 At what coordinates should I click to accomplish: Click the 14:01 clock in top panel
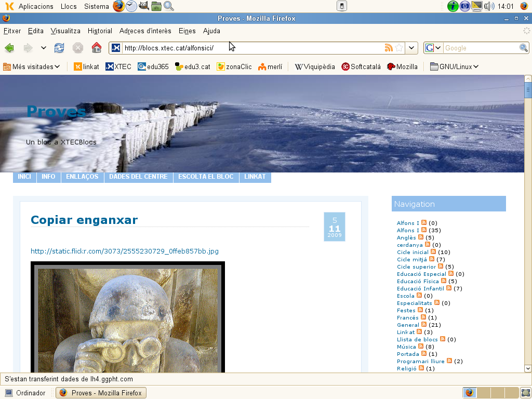click(506, 6)
